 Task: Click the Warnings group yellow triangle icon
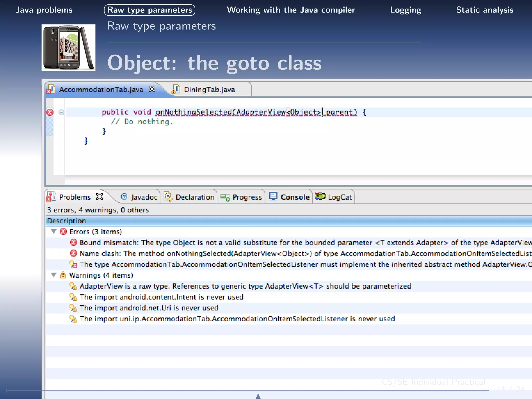[x=63, y=275]
